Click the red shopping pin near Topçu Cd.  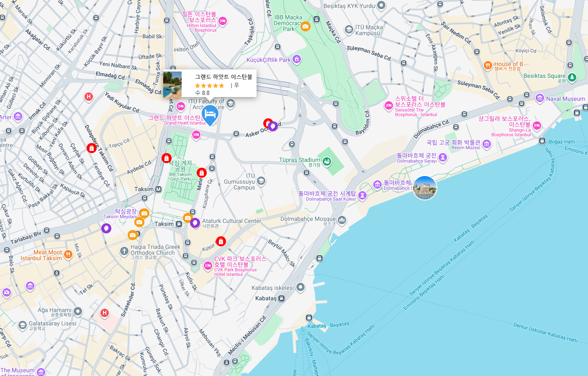click(92, 148)
